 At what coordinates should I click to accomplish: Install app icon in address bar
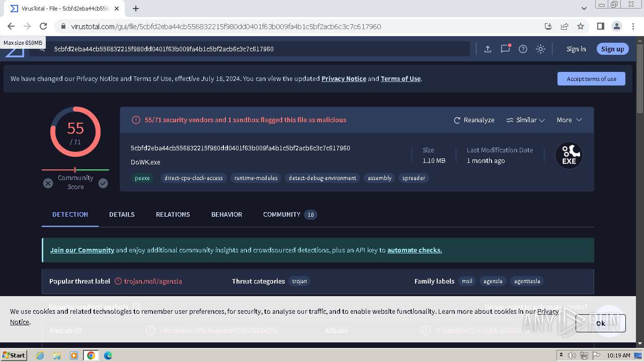pyautogui.click(x=548, y=26)
